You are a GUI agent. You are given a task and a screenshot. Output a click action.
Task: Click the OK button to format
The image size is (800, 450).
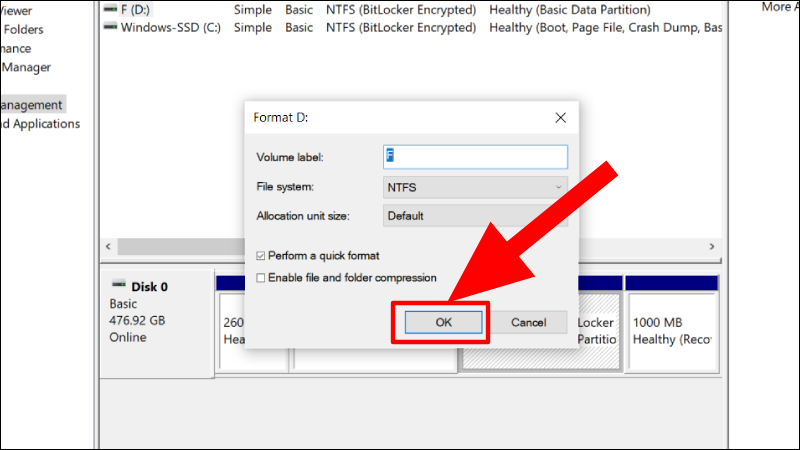click(443, 322)
